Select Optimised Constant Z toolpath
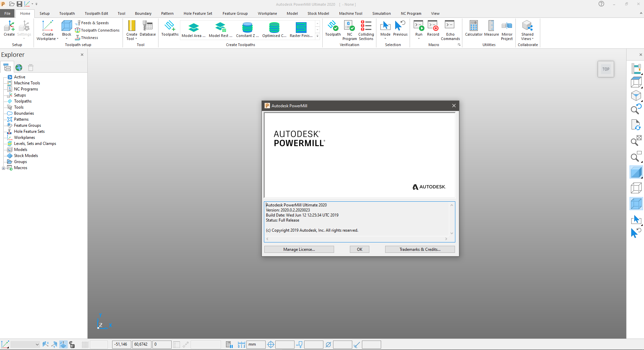 [274, 30]
